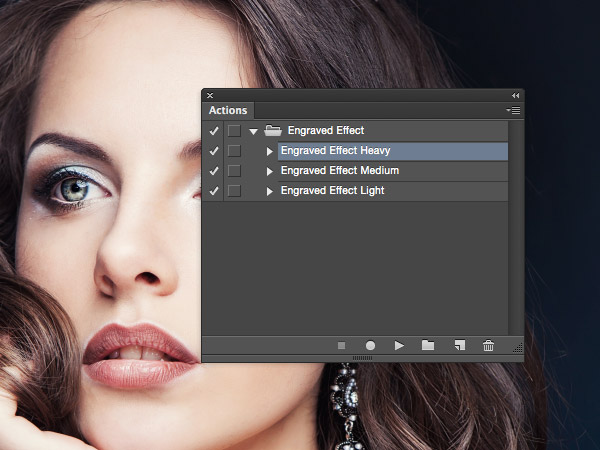600x450 pixels.
Task: Close the Actions panel with the X
Action: click(x=210, y=95)
